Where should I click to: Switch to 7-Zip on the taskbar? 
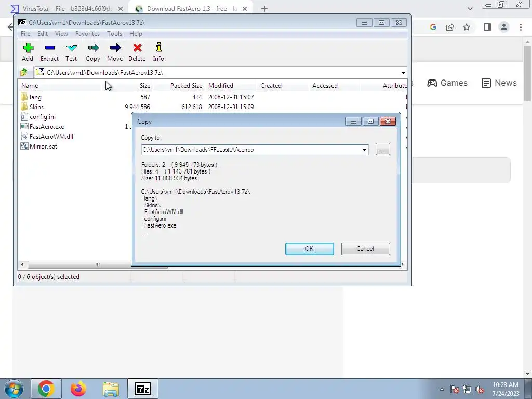click(x=143, y=389)
